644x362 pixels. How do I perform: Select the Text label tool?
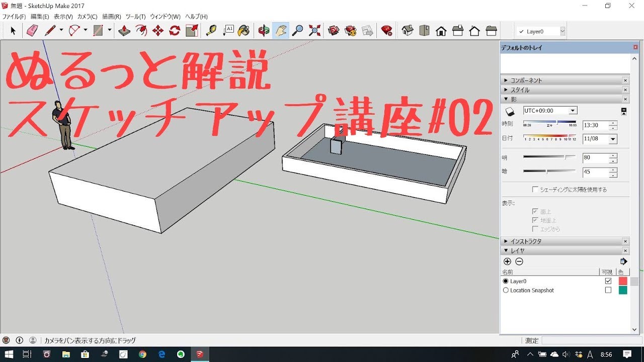pos(228,31)
